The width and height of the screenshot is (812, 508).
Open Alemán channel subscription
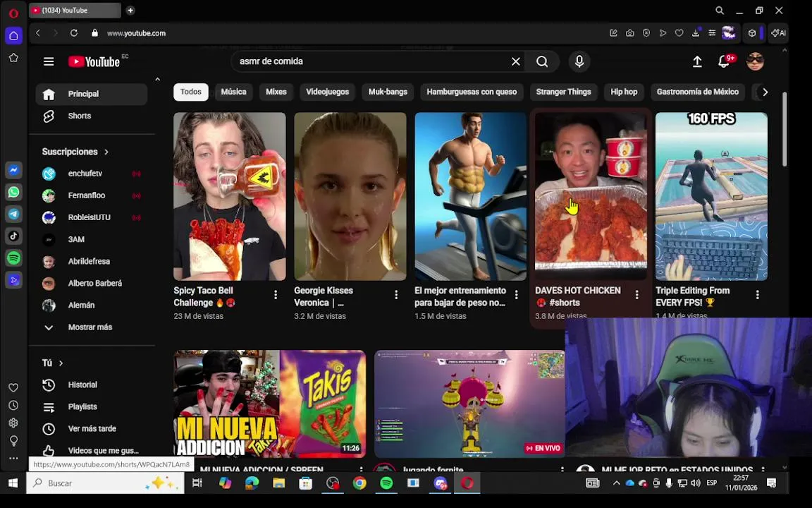click(x=92, y=305)
